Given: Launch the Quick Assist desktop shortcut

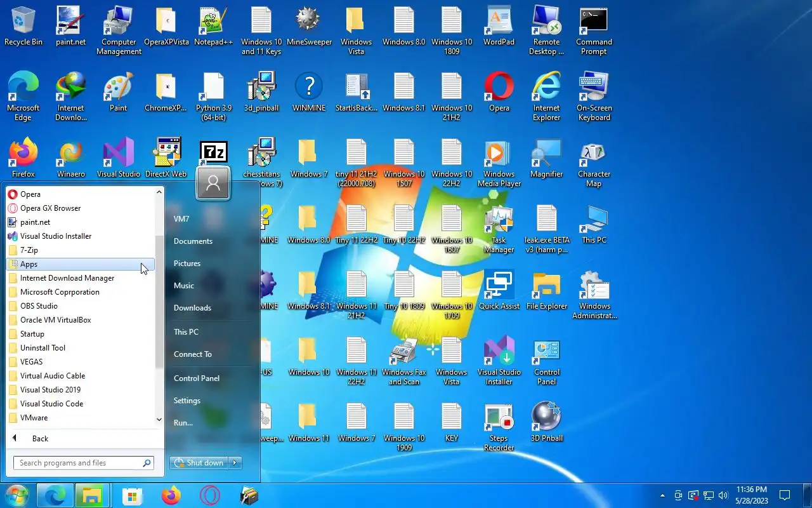Looking at the screenshot, I should point(499,290).
